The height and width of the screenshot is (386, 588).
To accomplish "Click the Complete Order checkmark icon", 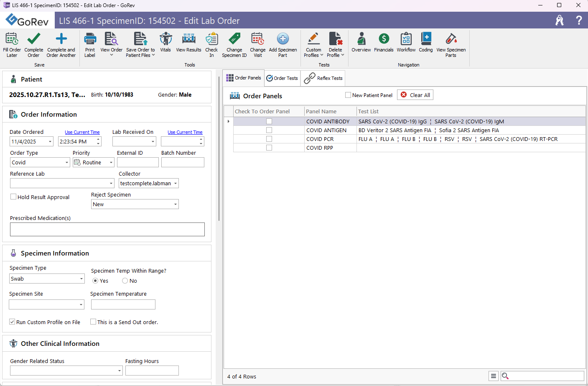I will 33,40.
